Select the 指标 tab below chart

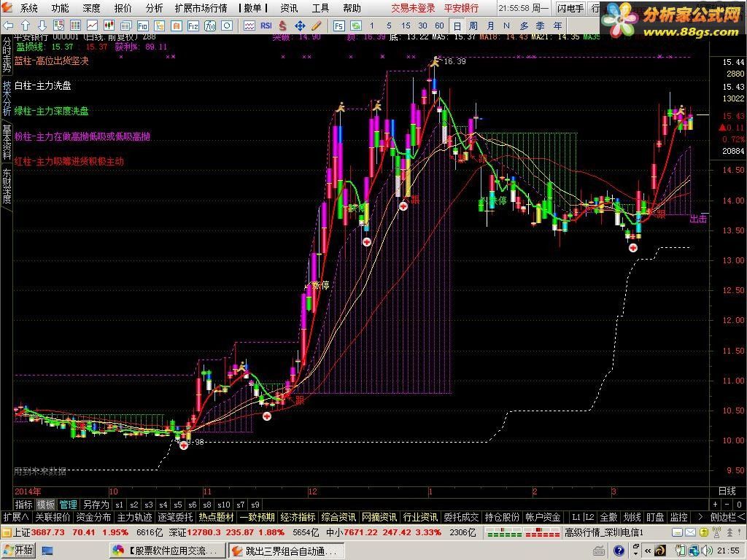coord(23,505)
